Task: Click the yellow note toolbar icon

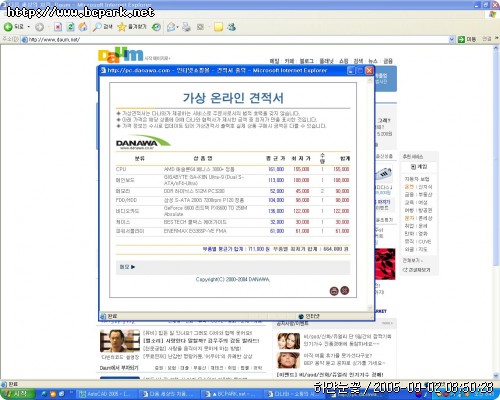Action: [218, 27]
